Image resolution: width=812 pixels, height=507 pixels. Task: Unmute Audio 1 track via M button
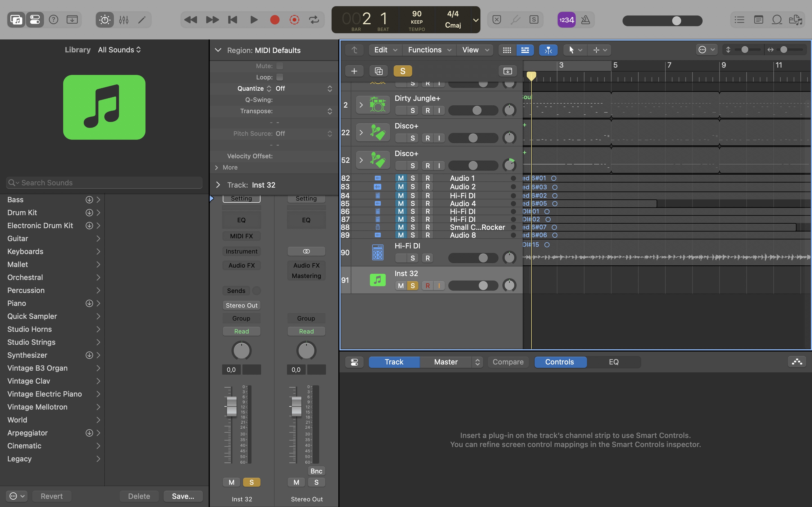(x=401, y=178)
